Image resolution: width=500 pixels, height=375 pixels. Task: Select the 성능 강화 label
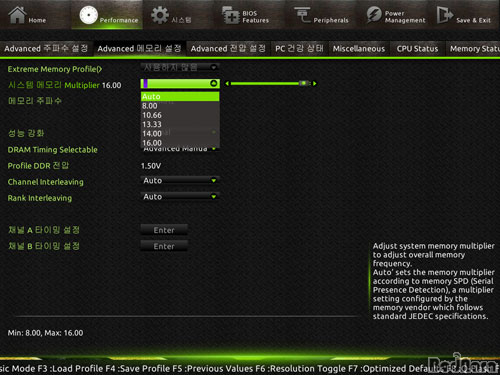26,133
